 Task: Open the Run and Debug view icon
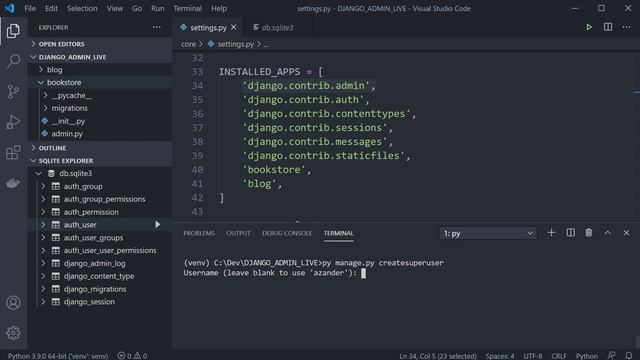coord(13,122)
